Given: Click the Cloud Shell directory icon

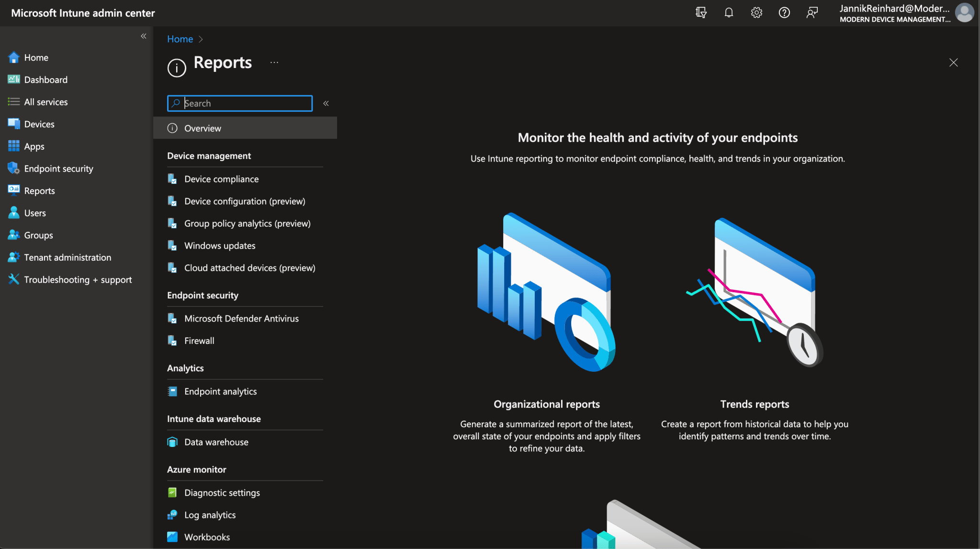Looking at the screenshot, I should [x=701, y=13].
